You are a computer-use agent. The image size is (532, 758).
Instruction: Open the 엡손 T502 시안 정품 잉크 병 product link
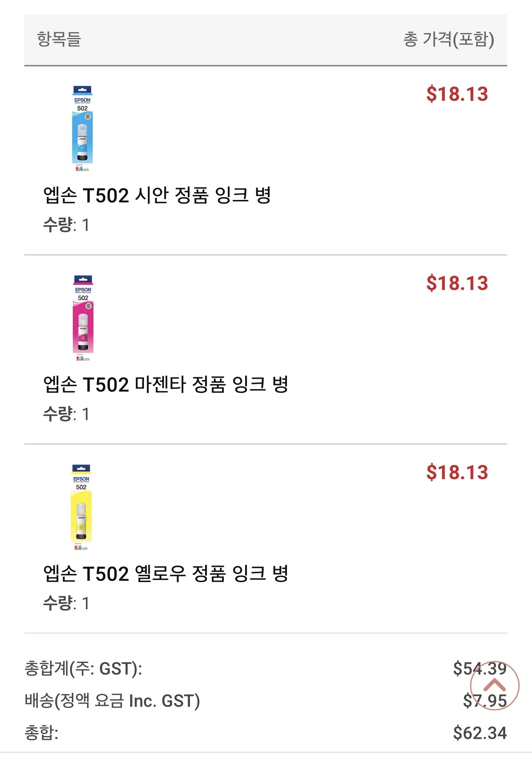click(157, 195)
